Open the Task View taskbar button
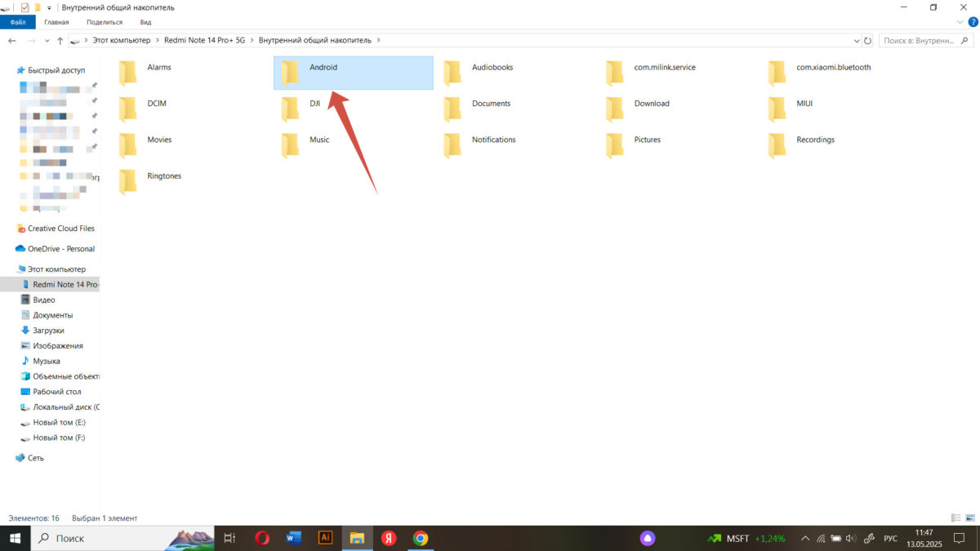The image size is (980, 551). click(230, 538)
